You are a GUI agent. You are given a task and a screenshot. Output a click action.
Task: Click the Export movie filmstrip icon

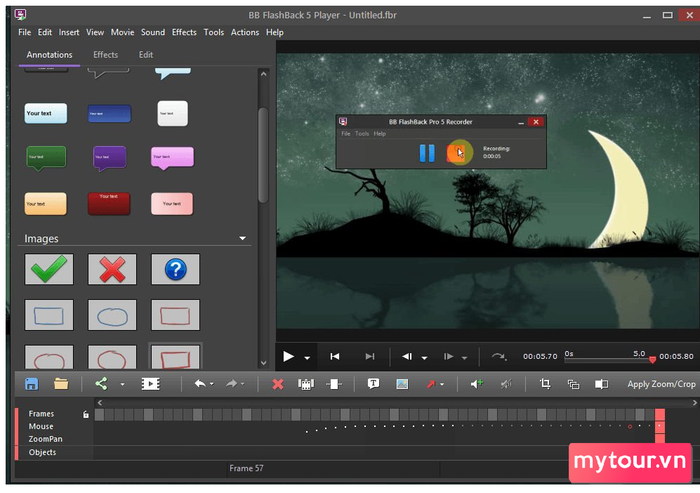(x=150, y=384)
